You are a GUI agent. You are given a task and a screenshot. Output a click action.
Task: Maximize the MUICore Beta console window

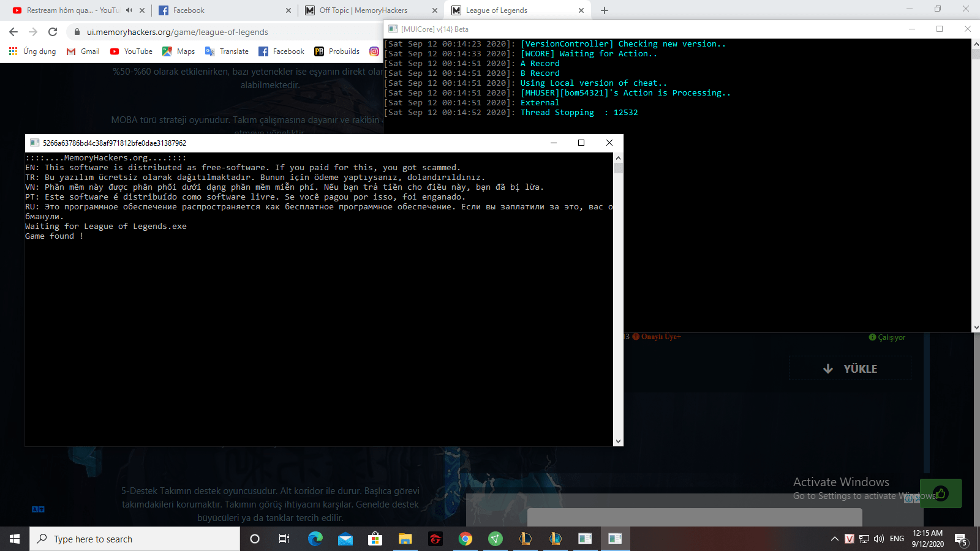point(940,29)
